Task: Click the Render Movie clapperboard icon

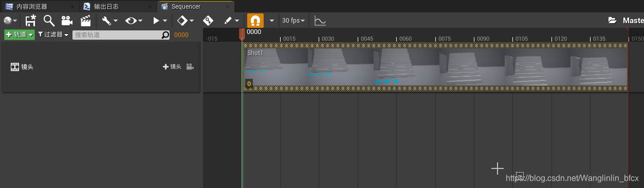Action: pyautogui.click(x=85, y=21)
